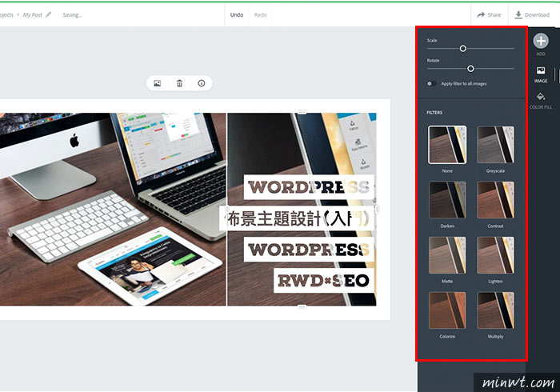Viewport: 560px width, 392px height.
Task: Select the first WORDPRESS text block
Action: point(309,187)
